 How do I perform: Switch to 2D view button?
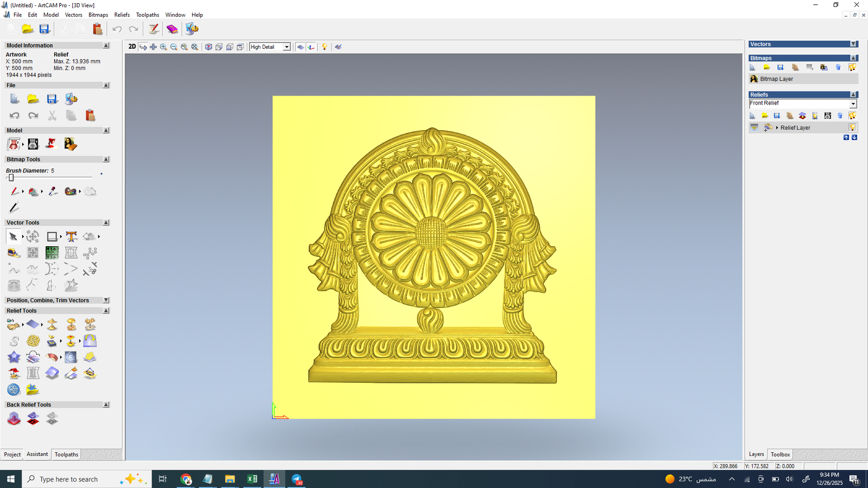(132, 47)
